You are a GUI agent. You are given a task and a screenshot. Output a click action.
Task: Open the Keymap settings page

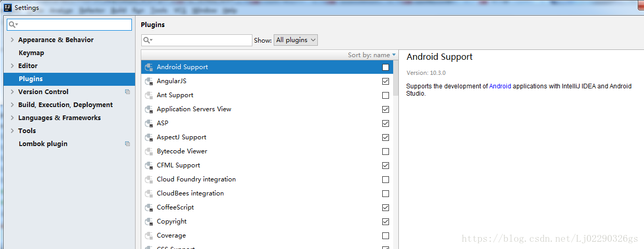click(x=31, y=53)
